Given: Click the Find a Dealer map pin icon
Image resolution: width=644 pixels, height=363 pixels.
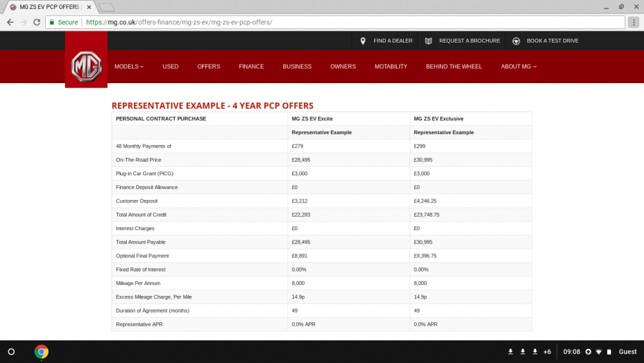Looking at the screenshot, I should (x=363, y=41).
